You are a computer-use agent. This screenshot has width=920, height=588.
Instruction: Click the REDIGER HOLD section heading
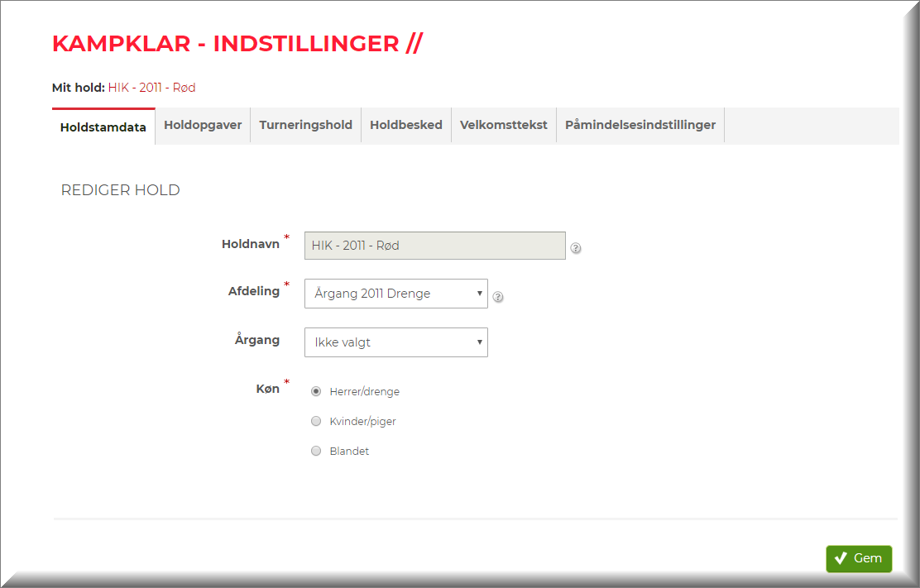click(121, 190)
